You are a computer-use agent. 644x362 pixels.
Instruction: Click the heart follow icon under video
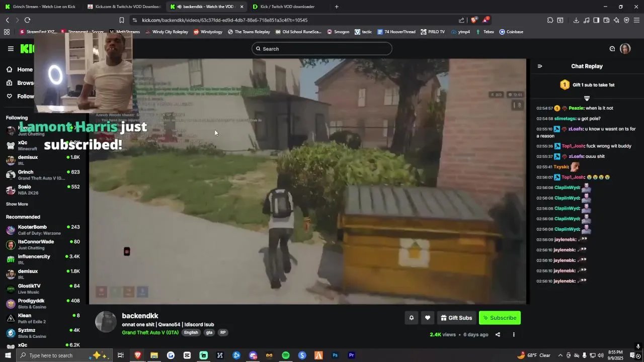click(x=428, y=318)
